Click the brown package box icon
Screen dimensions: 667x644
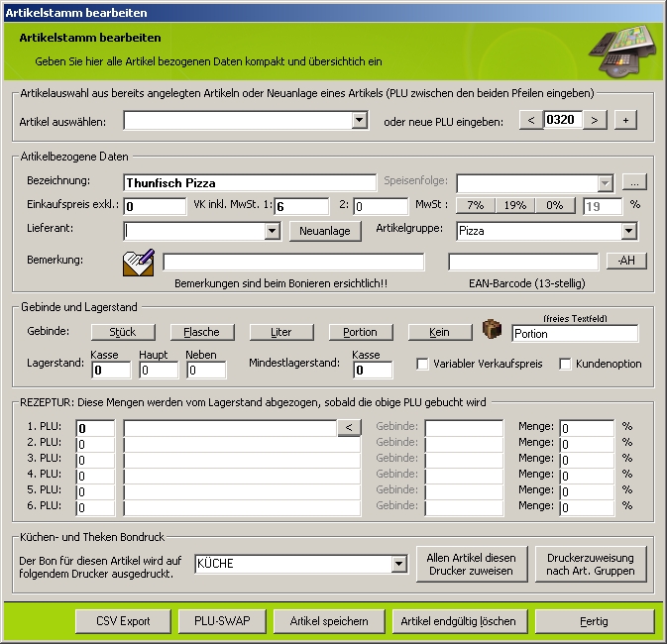(493, 329)
